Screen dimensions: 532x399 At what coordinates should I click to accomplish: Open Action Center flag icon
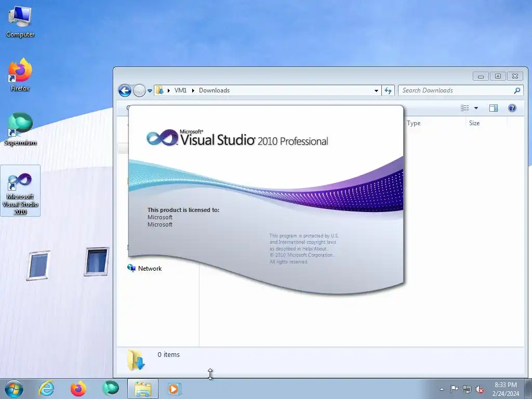[x=454, y=389]
